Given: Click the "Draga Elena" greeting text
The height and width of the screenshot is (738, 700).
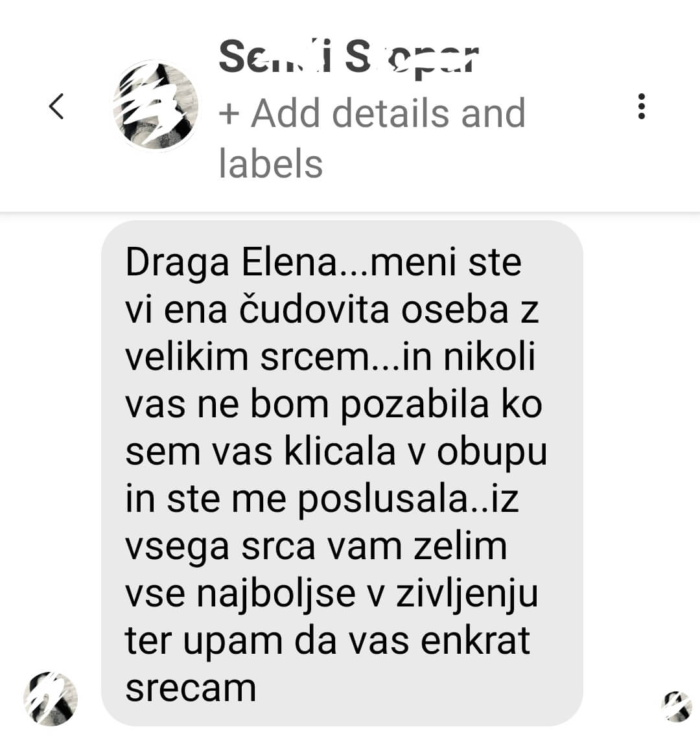Looking at the screenshot, I should coord(231,263).
